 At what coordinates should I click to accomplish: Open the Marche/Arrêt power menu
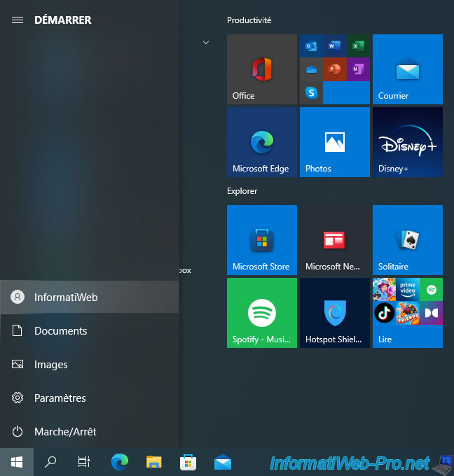pos(90,431)
